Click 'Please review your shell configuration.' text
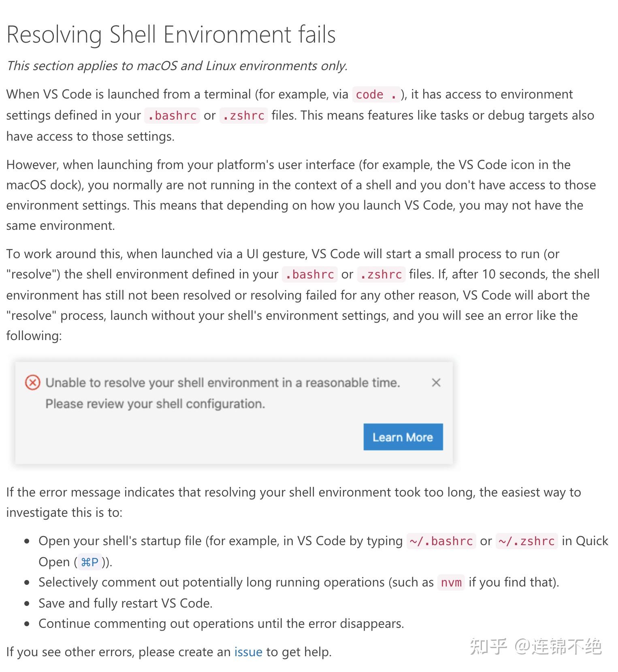The width and height of the screenshot is (618, 672). point(155,404)
